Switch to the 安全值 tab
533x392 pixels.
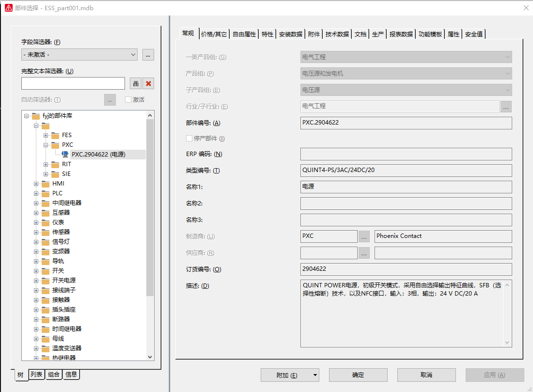474,34
